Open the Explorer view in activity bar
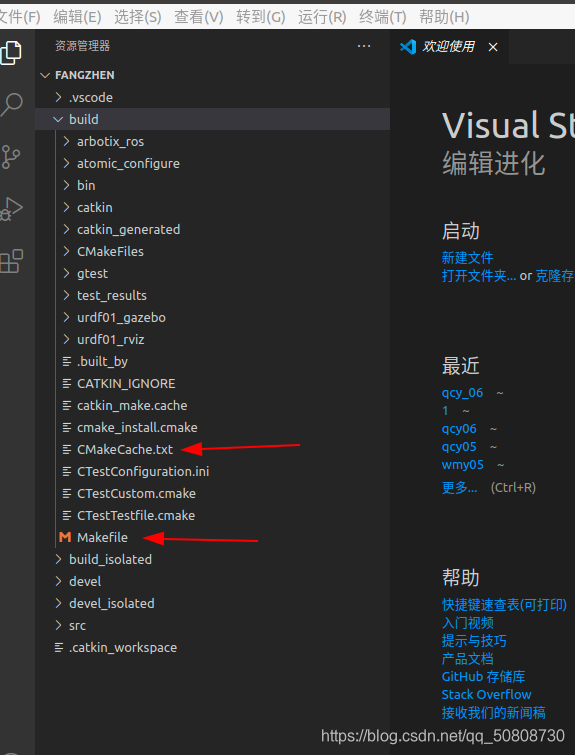Image resolution: width=575 pixels, height=755 pixels. click(x=11, y=52)
